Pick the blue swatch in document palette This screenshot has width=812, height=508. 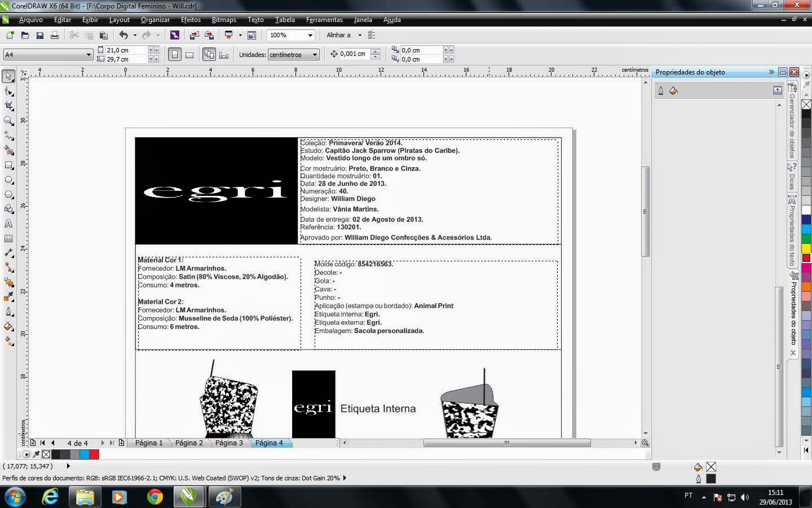click(x=85, y=454)
